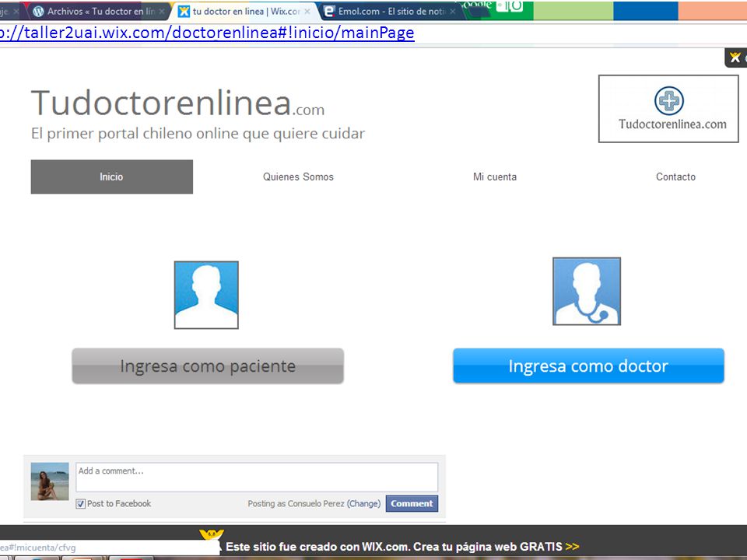Click the subtitle El primer portal chileno online

click(198, 133)
